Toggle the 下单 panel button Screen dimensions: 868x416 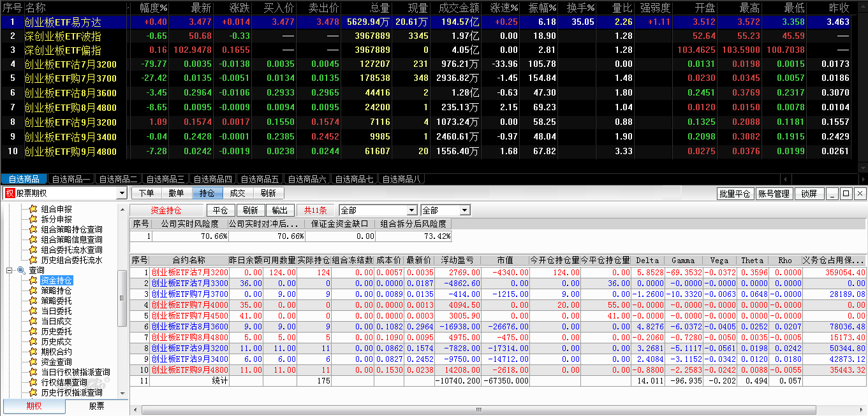[146, 193]
